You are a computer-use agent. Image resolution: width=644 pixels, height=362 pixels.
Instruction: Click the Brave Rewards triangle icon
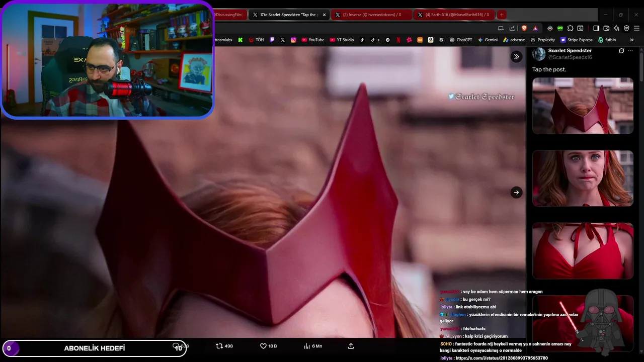click(x=535, y=28)
